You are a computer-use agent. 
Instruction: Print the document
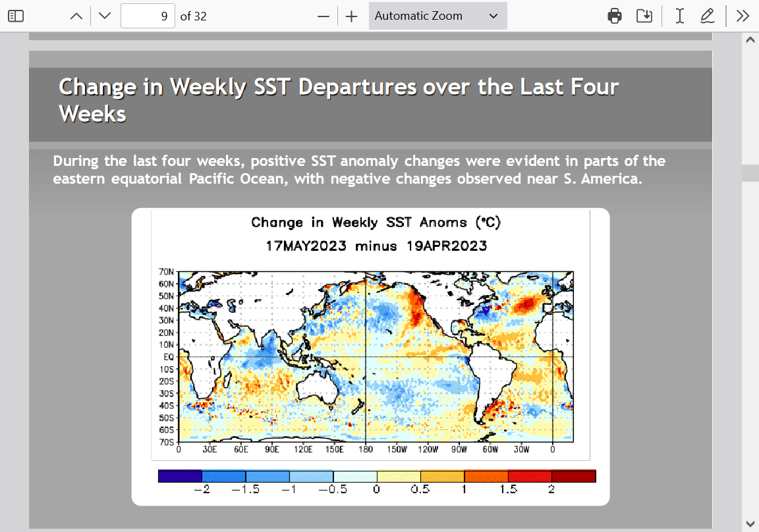[x=614, y=16]
